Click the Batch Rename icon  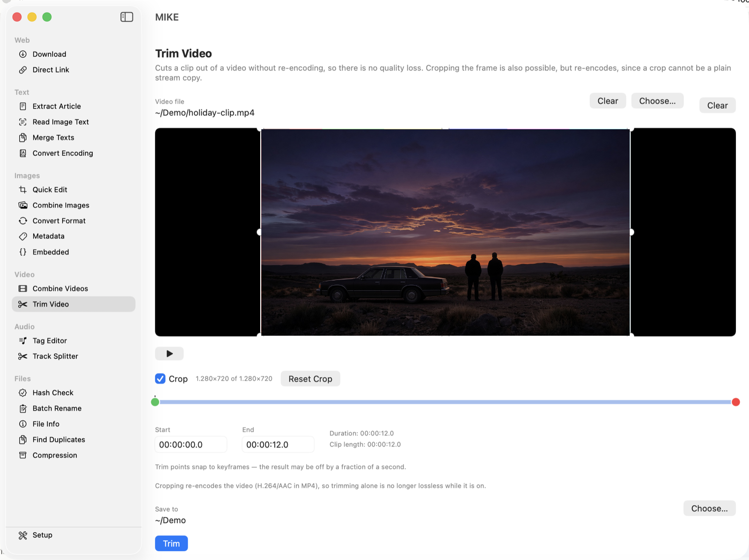point(22,408)
